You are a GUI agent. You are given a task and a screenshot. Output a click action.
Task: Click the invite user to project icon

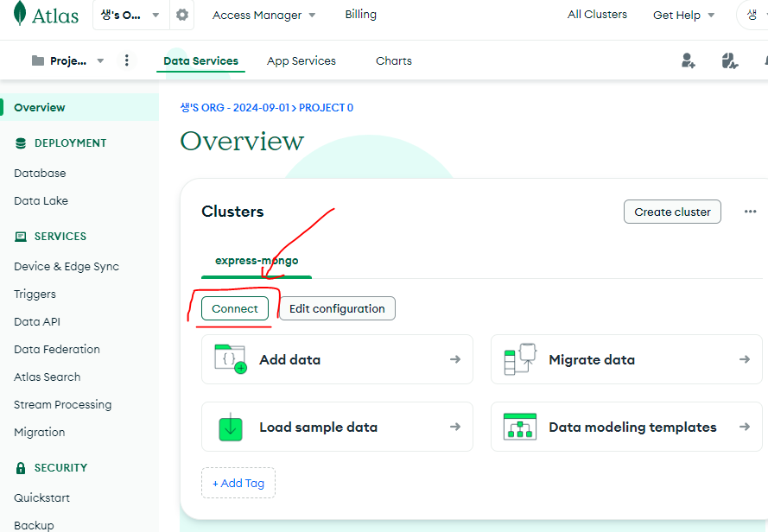coord(689,60)
